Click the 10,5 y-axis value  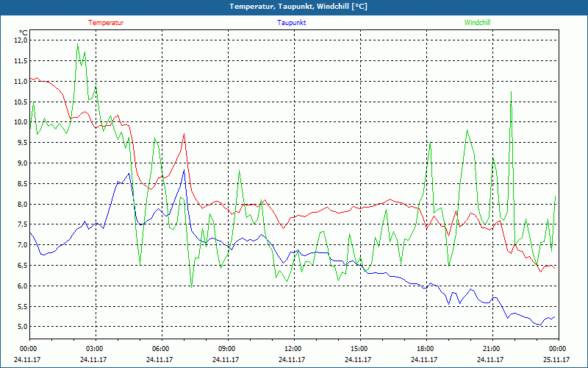[x=21, y=102]
